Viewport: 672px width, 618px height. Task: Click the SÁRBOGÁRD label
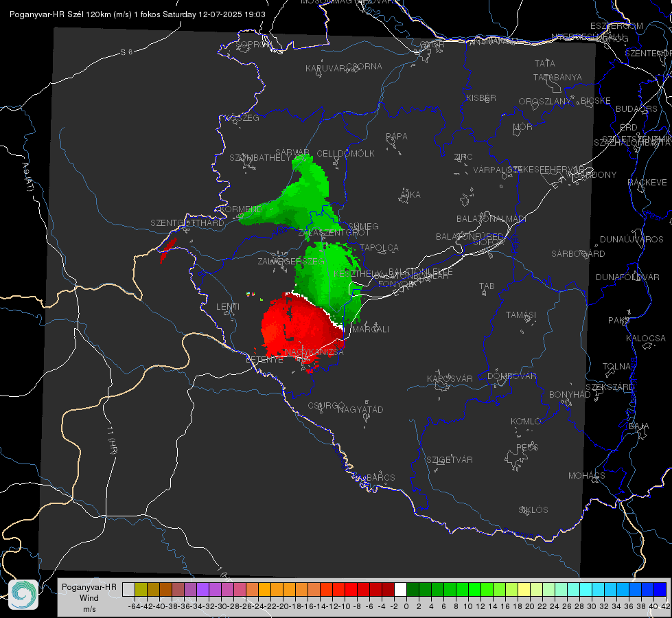click(x=578, y=254)
